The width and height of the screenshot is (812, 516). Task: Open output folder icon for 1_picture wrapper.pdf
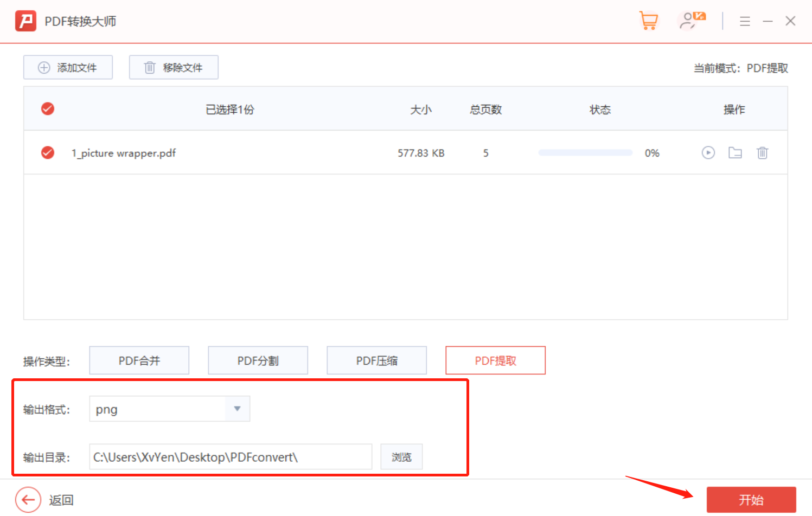(735, 153)
